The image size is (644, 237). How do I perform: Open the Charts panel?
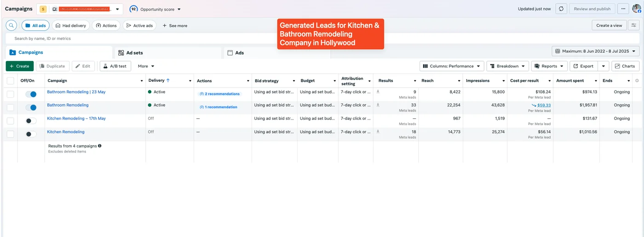click(625, 66)
